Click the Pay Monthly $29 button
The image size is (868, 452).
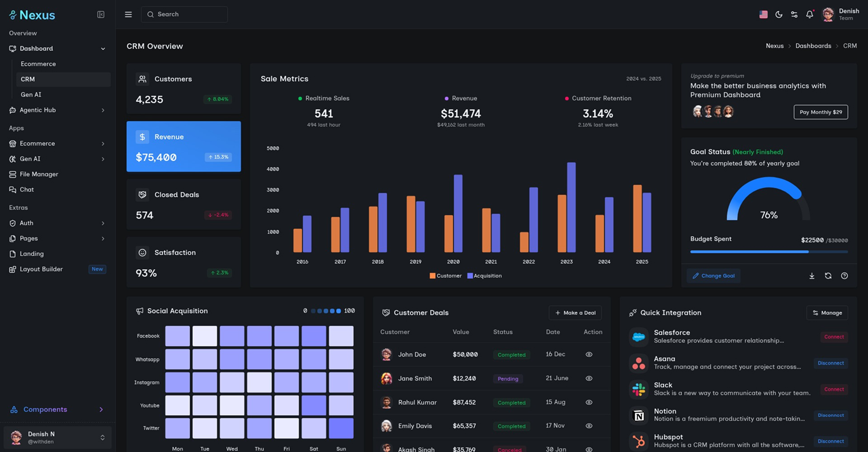(821, 112)
